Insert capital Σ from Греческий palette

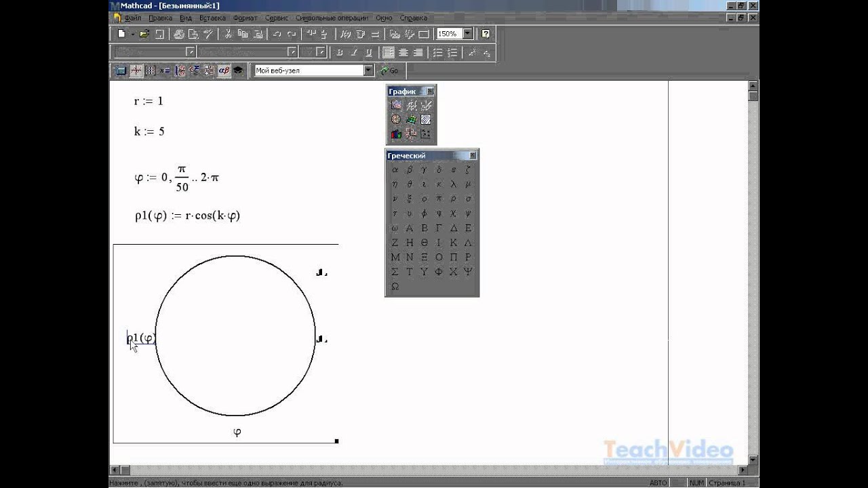pyautogui.click(x=395, y=271)
